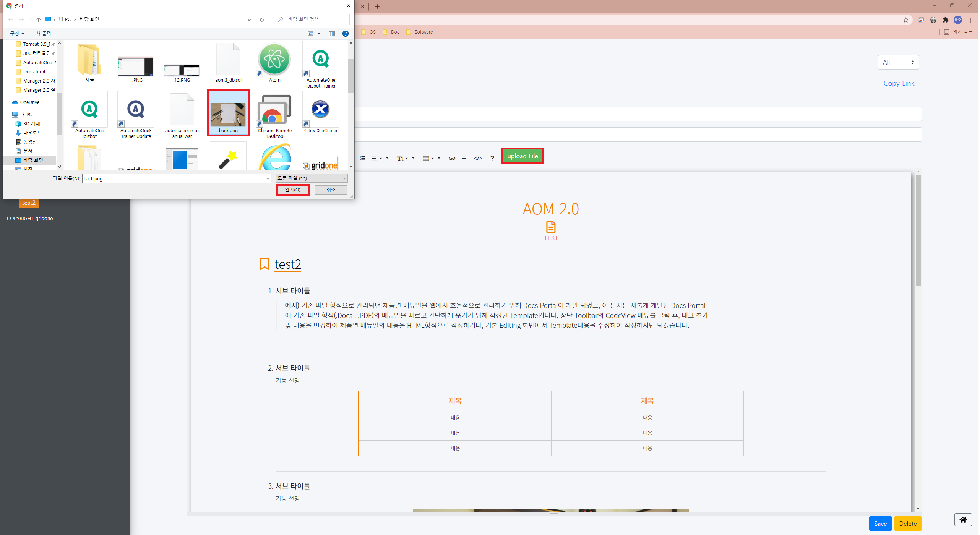Click the ordered list icon in editor toolbar
This screenshot has height=535, width=980.
pyautogui.click(x=362, y=158)
